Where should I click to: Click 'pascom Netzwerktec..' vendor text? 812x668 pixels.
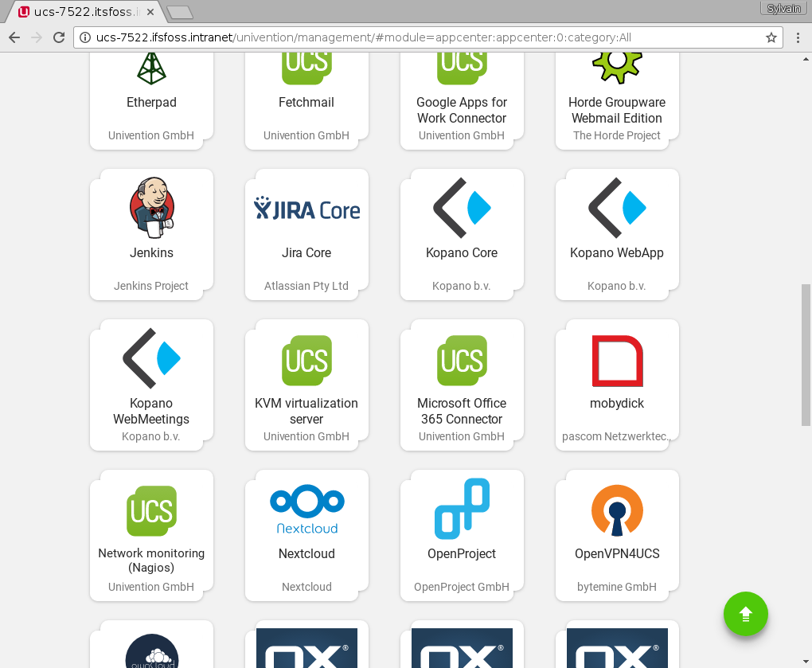point(616,436)
